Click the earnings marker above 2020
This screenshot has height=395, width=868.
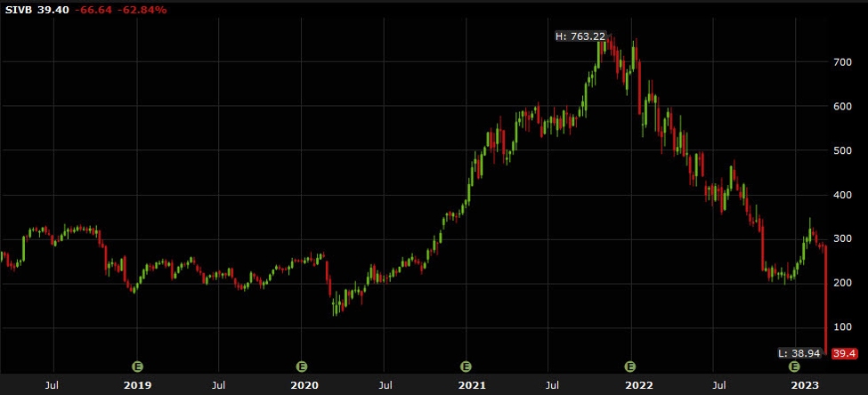click(x=302, y=366)
